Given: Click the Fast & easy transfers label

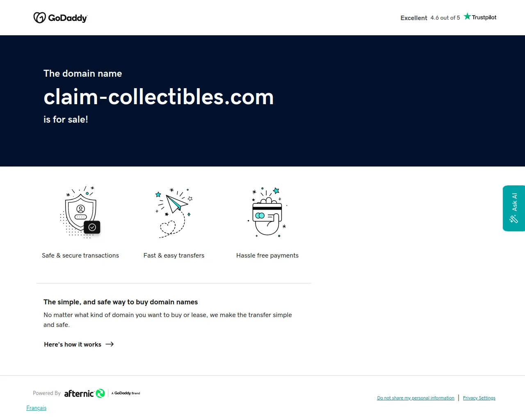Looking at the screenshot, I should point(174,255).
